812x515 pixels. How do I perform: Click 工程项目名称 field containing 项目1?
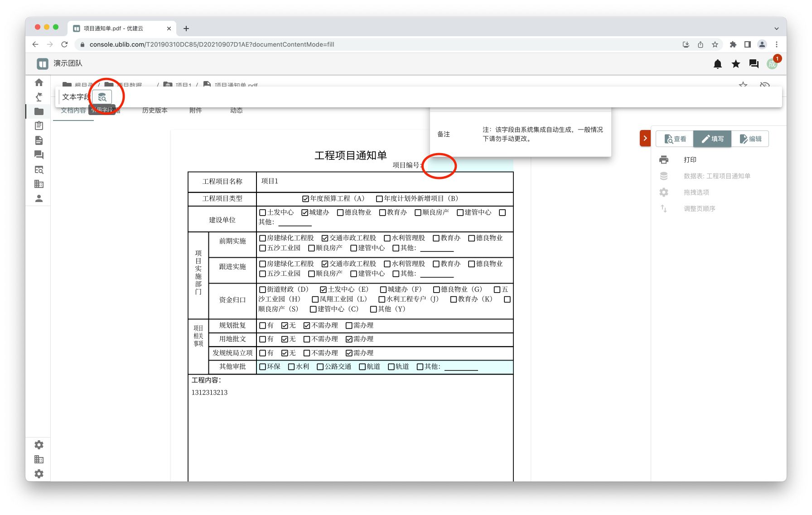point(385,181)
